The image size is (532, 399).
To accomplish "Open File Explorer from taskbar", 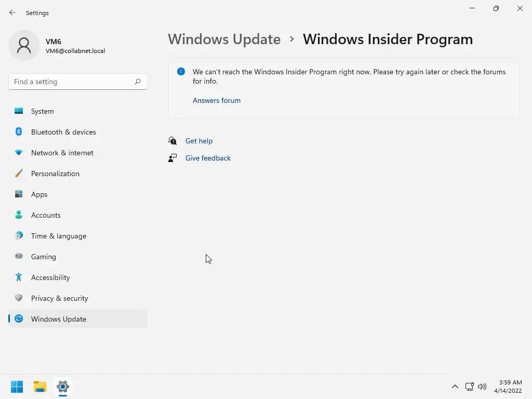I will pyautogui.click(x=39, y=387).
